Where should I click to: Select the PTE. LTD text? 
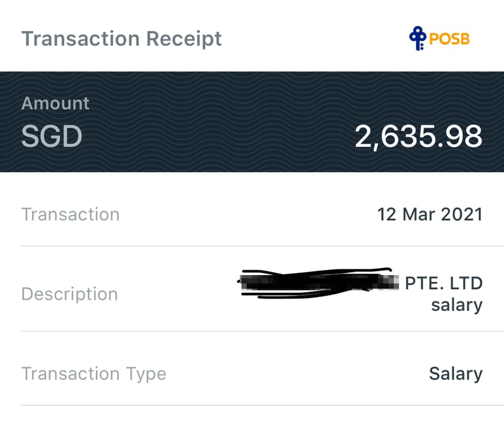444,283
